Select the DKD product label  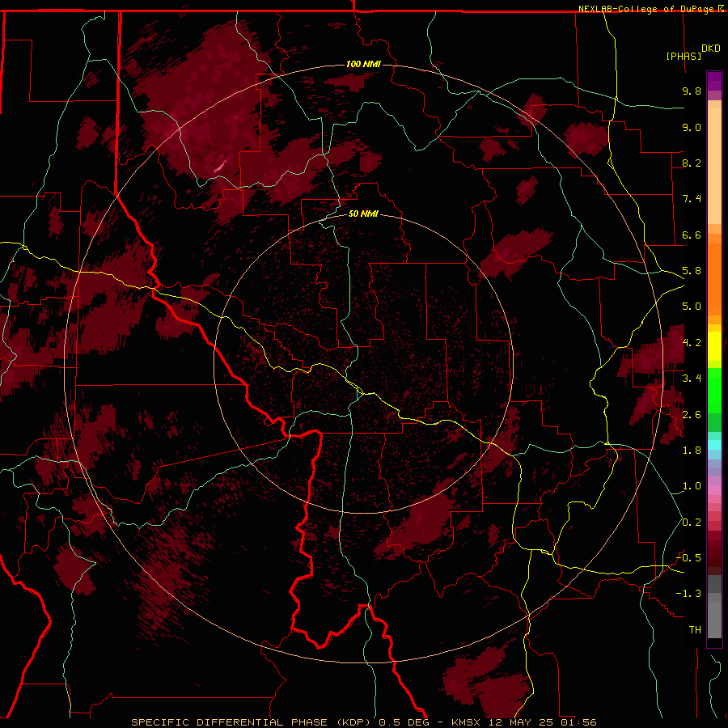[x=711, y=49]
